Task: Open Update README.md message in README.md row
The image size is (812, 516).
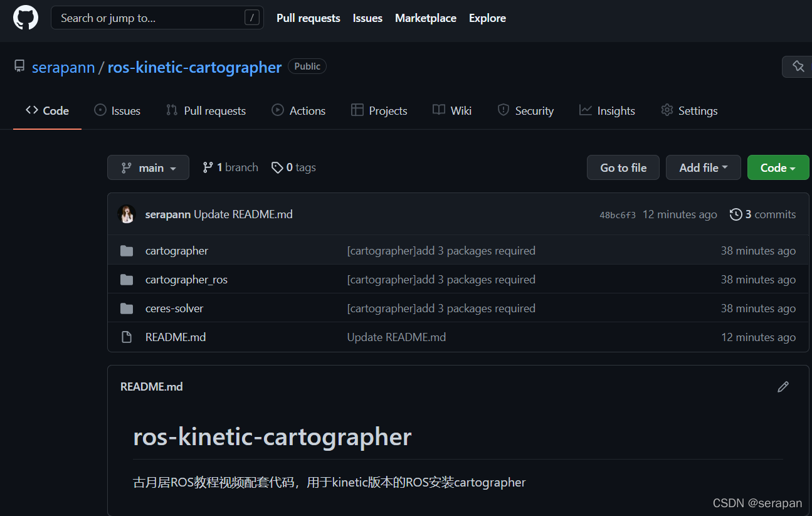Action: coord(397,337)
